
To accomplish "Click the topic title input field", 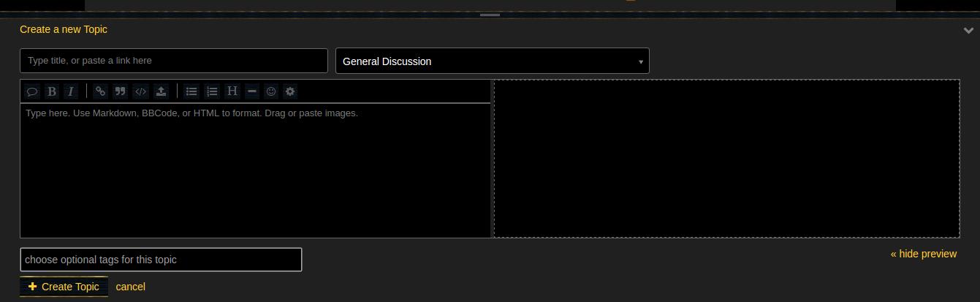I will pos(174,61).
